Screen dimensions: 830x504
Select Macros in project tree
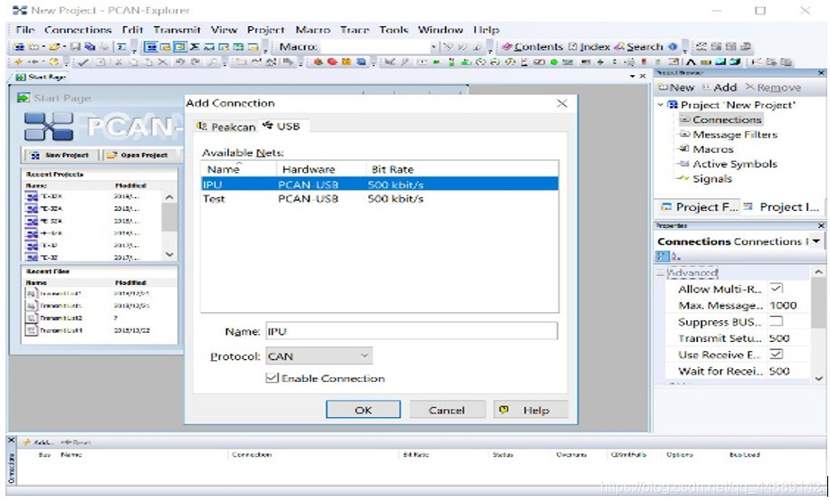(x=713, y=149)
